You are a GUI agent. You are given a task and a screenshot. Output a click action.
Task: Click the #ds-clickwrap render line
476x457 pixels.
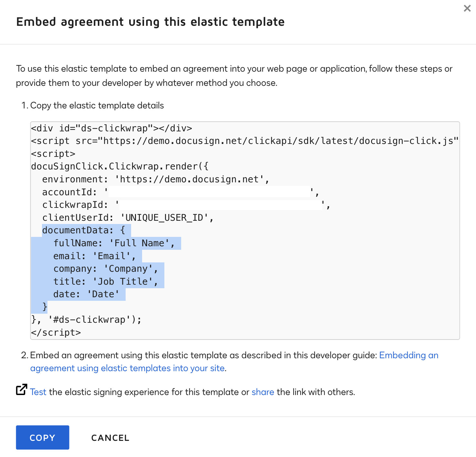[86, 319]
